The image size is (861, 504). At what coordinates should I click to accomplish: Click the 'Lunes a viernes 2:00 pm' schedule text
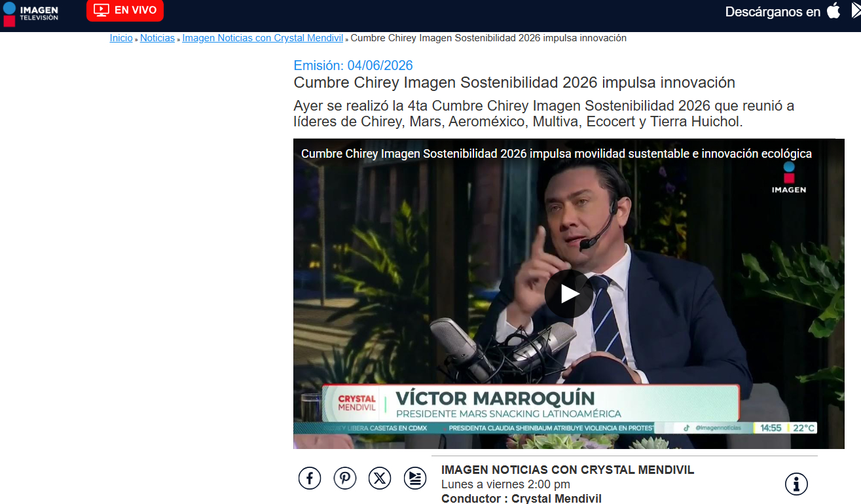click(505, 484)
